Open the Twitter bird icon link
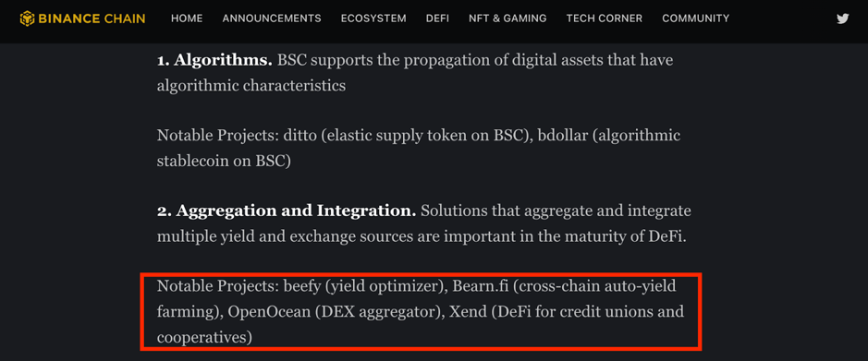 pyautogui.click(x=842, y=18)
